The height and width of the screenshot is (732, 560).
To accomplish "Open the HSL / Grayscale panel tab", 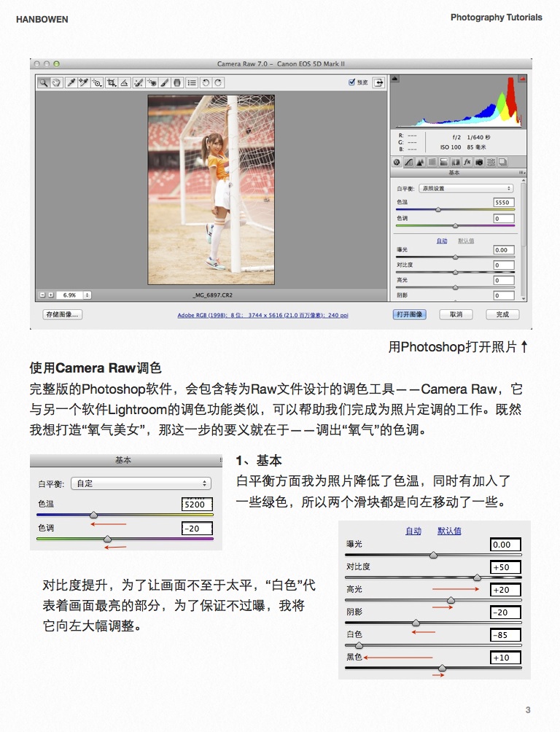I will pos(432,162).
